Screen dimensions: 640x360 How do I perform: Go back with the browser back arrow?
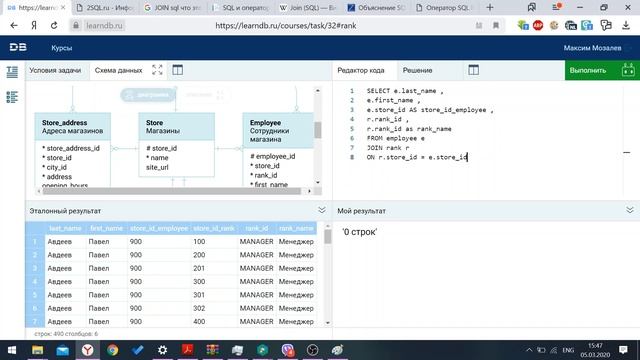pos(14,25)
